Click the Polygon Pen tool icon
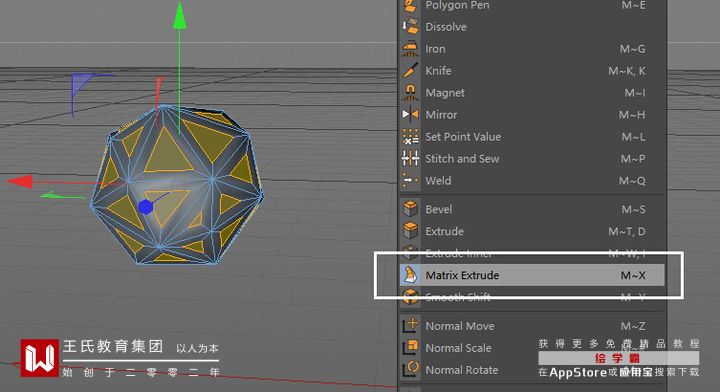The height and width of the screenshot is (392, 720). 410,6
